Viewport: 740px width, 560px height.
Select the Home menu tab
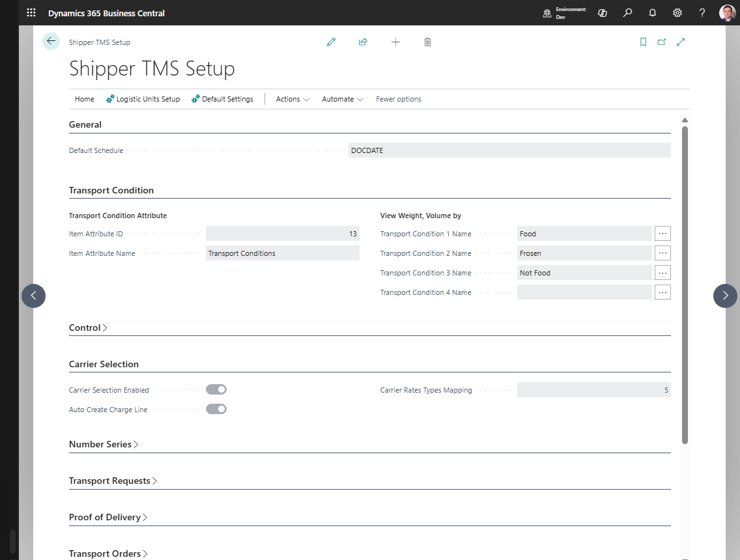(x=85, y=99)
